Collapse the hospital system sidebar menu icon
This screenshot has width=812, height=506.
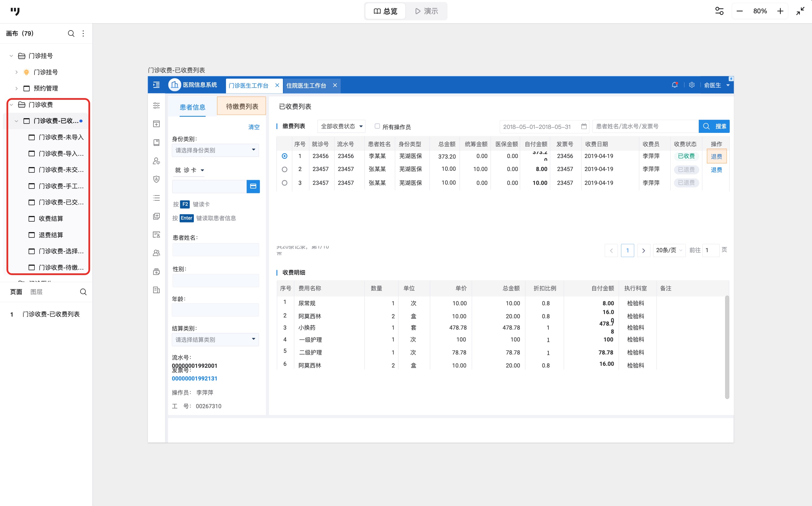click(x=156, y=85)
